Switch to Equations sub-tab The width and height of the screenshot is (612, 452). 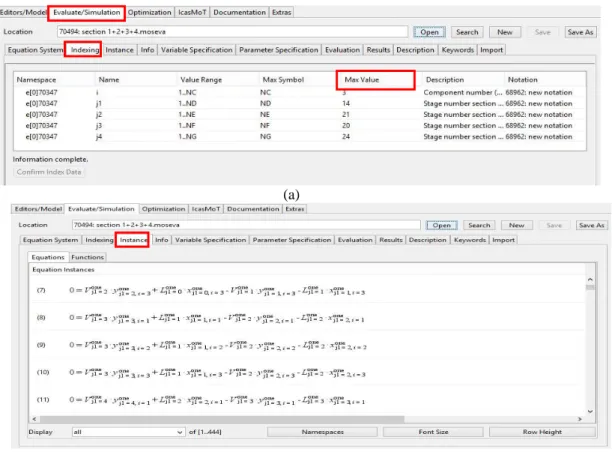(48, 257)
